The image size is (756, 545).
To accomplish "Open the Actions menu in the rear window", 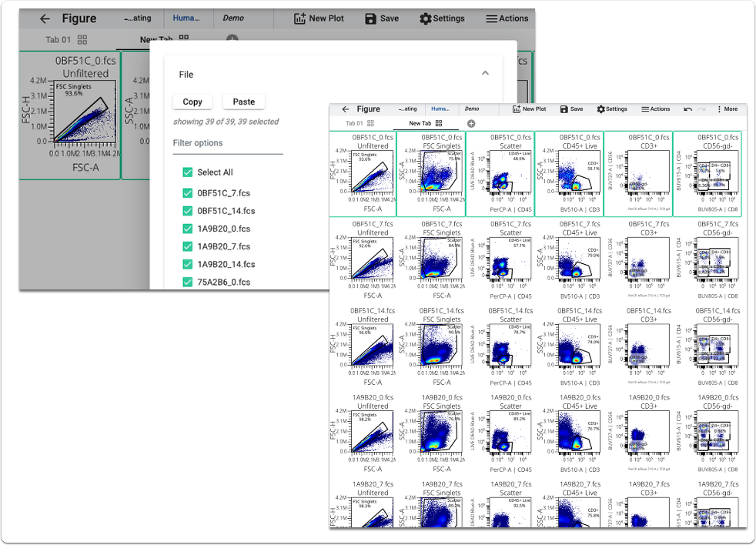I will pos(507,18).
